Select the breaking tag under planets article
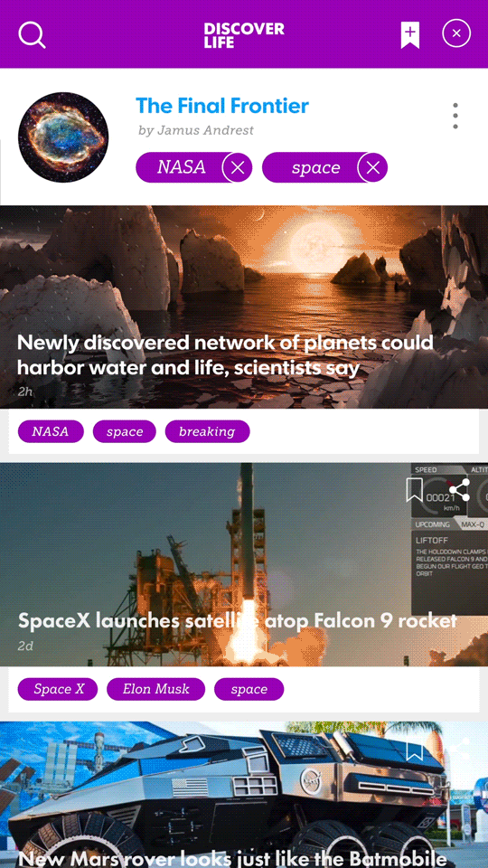488x868 pixels. pos(208,432)
